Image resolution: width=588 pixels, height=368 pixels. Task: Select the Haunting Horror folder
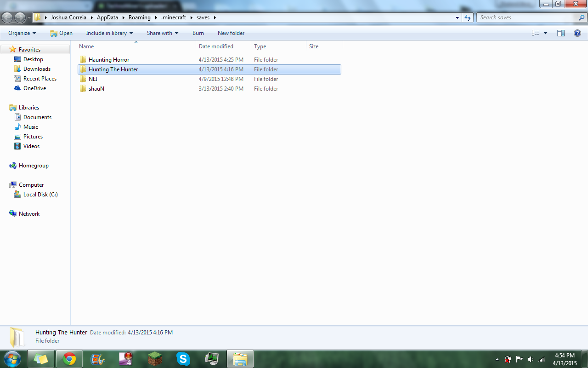[109, 60]
